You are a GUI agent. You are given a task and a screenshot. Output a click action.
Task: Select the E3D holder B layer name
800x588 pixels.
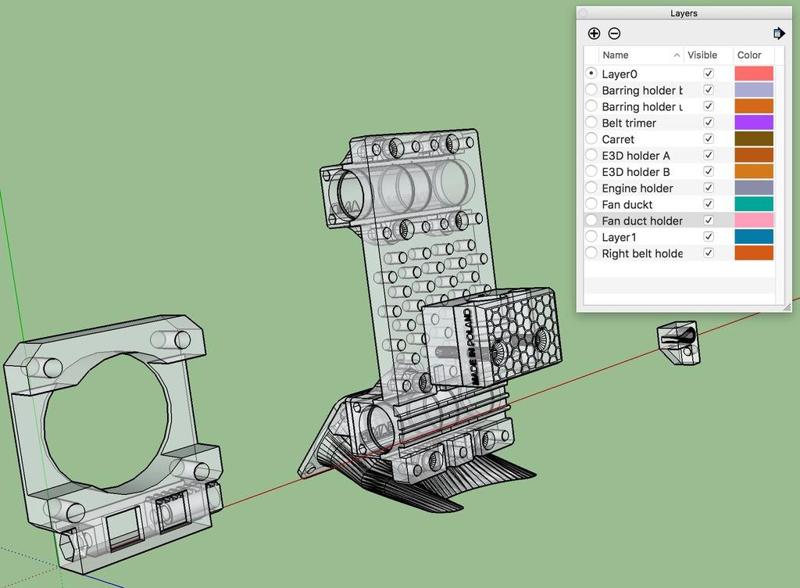[x=636, y=172]
